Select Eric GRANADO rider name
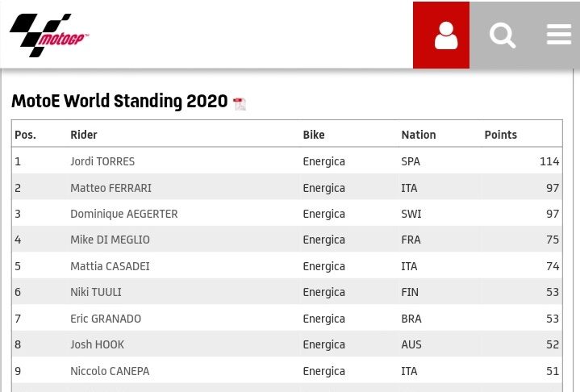Screen dimensions: 580x392 tap(106, 319)
